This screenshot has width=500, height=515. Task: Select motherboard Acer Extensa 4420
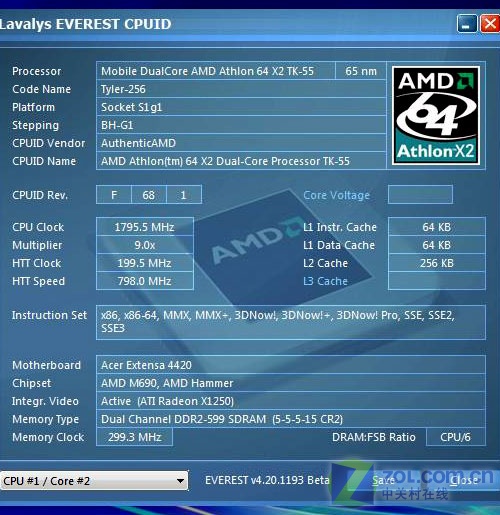point(291,365)
